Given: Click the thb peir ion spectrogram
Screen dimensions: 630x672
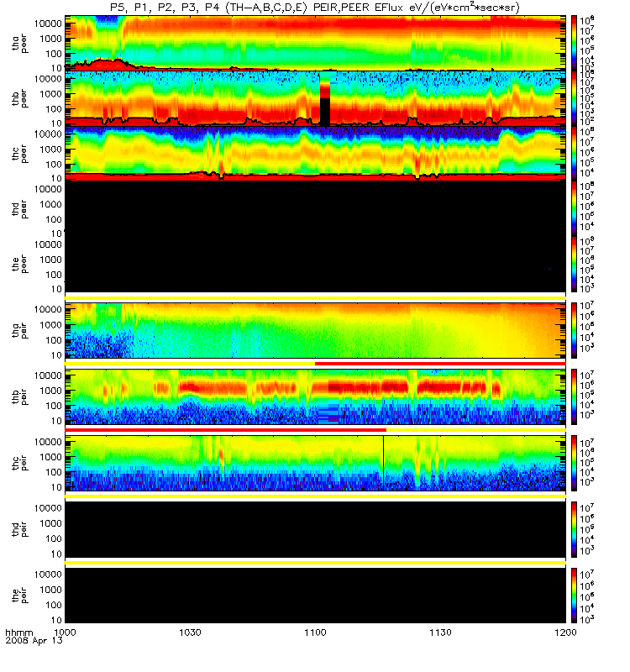Looking at the screenshot, I should pyautogui.click(x=315, y=396).
